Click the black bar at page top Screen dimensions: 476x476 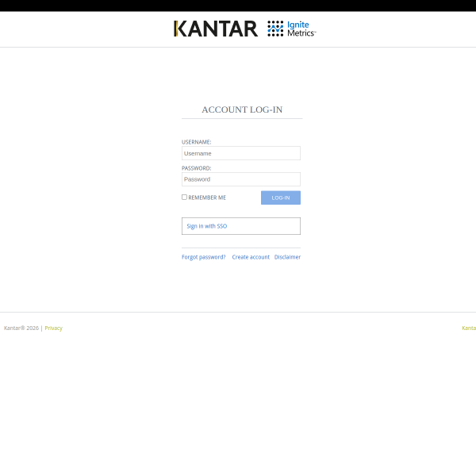pos(238,6)
